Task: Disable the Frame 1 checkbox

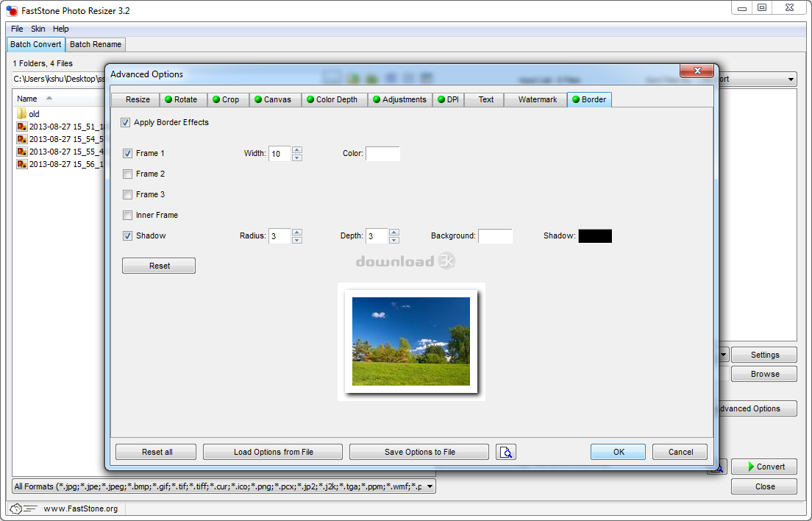Action: coord(127,153)
